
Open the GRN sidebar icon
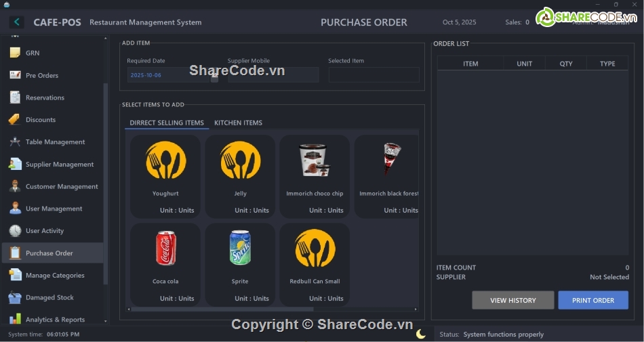pos(15,53)
